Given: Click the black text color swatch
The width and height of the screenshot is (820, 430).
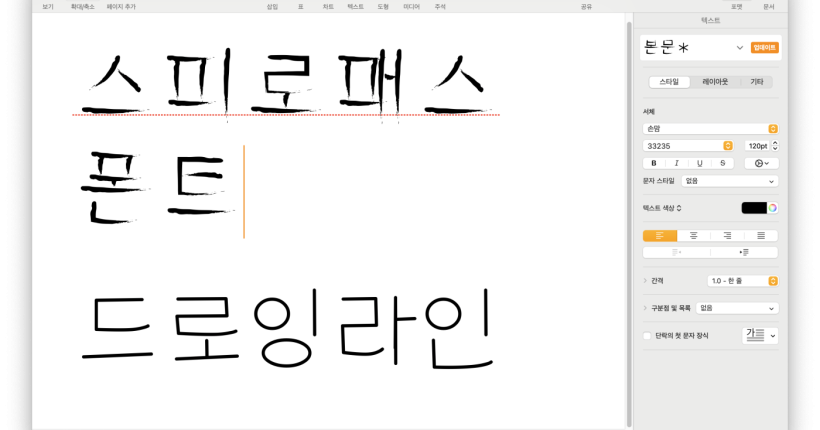Looking at the screenshot, I should coord(753,208).
